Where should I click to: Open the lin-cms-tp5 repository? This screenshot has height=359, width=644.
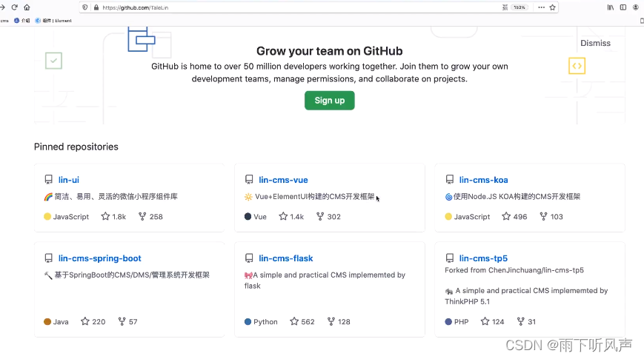coord(483,258)
